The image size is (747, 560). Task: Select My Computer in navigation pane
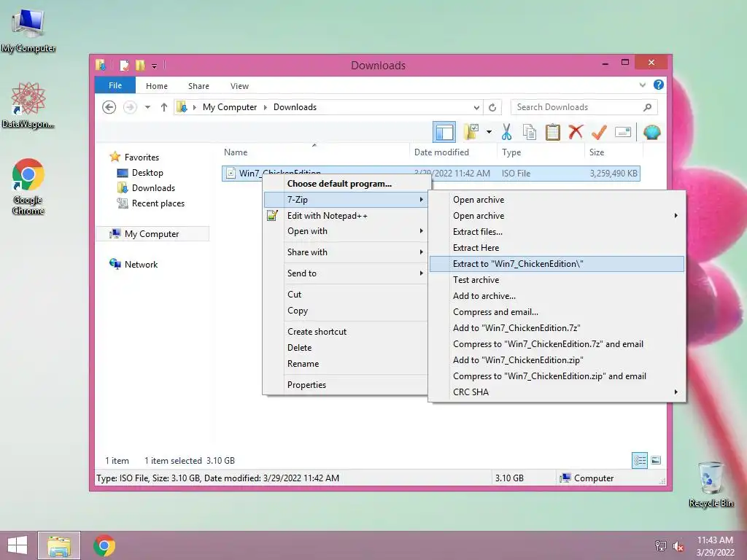(x=152, y=234)
